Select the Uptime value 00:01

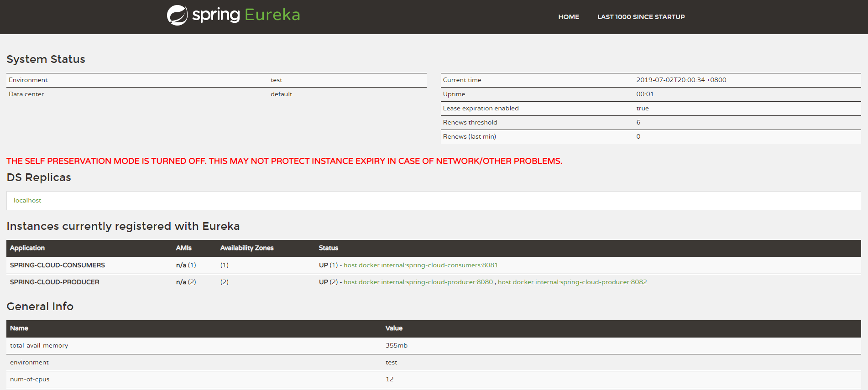click(645, 94)
